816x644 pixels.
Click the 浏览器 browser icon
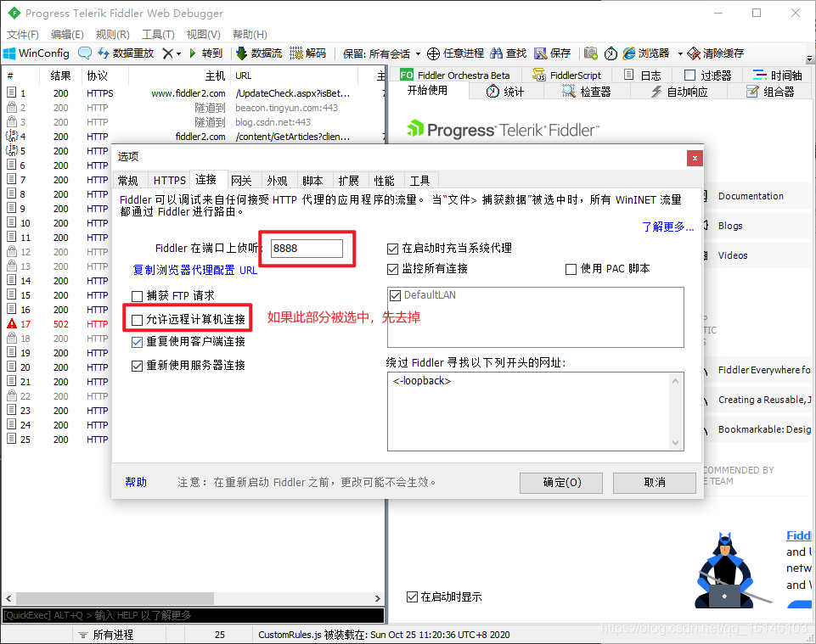(629, 53)
